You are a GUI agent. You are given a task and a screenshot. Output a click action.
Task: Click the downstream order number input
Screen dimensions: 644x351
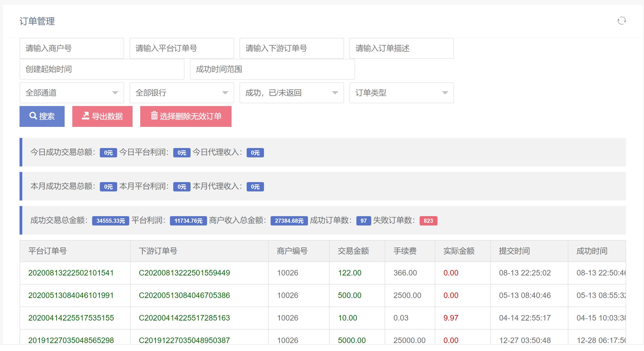[x=291, y=48]
